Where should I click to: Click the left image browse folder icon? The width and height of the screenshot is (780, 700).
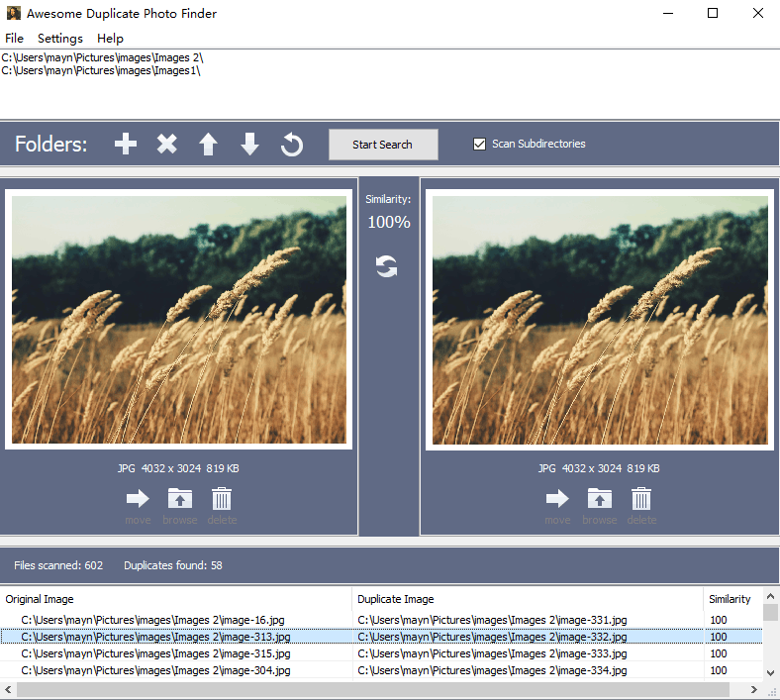click(180, 498)
